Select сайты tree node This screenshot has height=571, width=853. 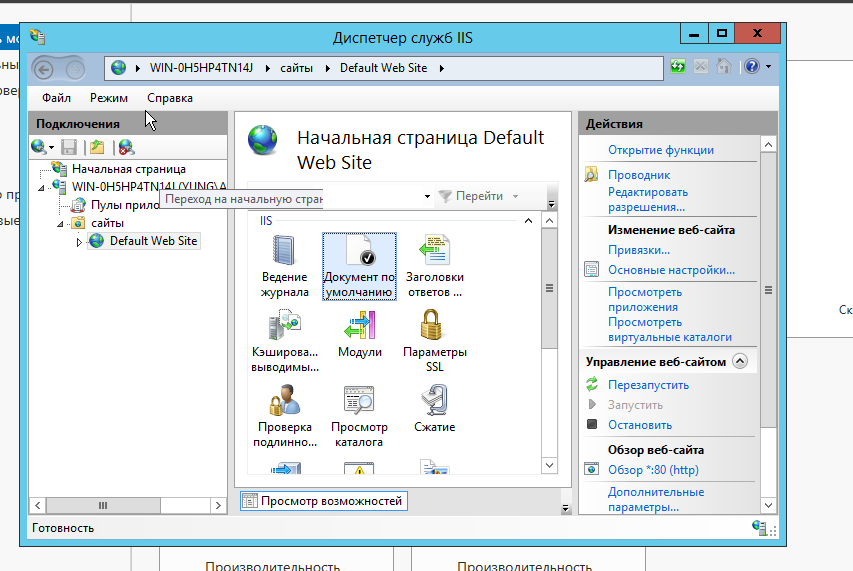pyautogui.click(x=107, y=223)
